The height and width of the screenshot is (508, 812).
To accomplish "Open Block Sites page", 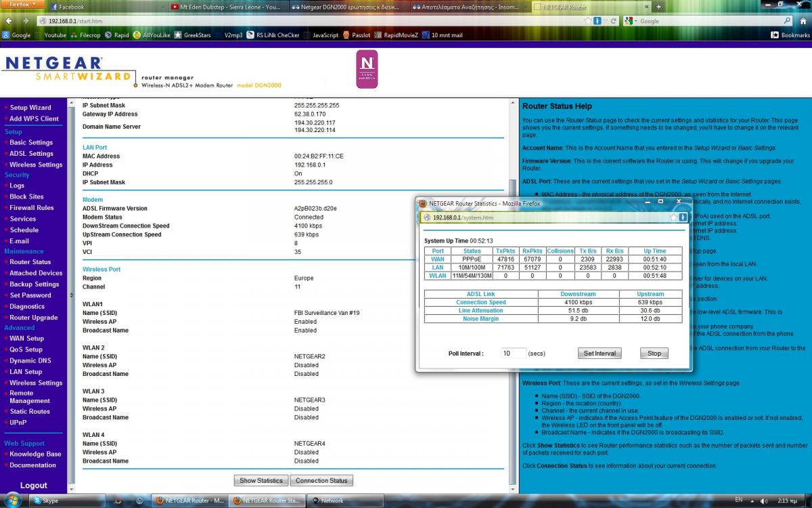I will (x=26, y=196).
